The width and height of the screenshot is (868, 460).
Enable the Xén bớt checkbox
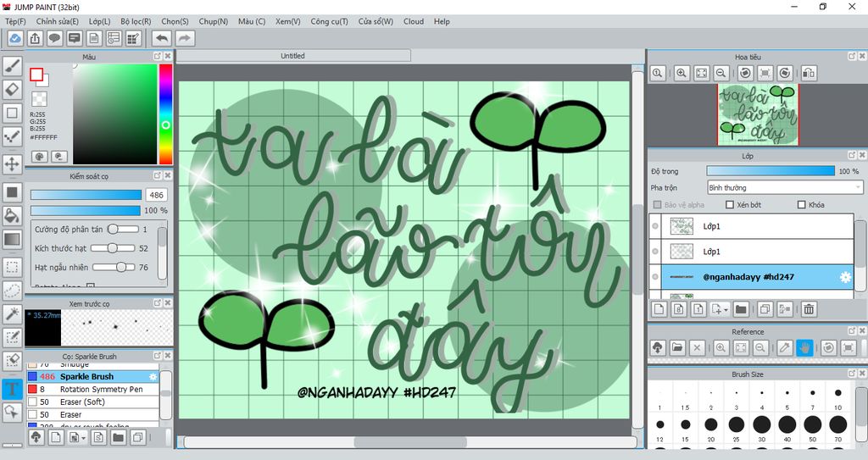tap(730, 205)
